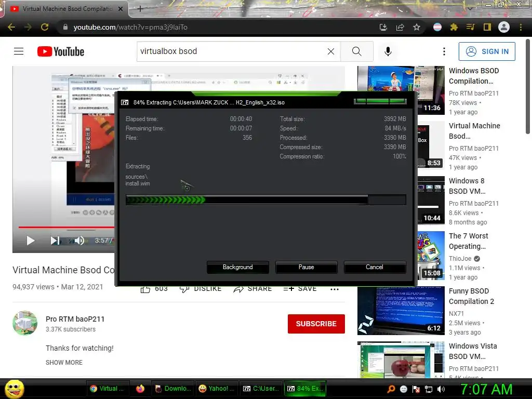Click ThioJoe channel name

(460, 259)
